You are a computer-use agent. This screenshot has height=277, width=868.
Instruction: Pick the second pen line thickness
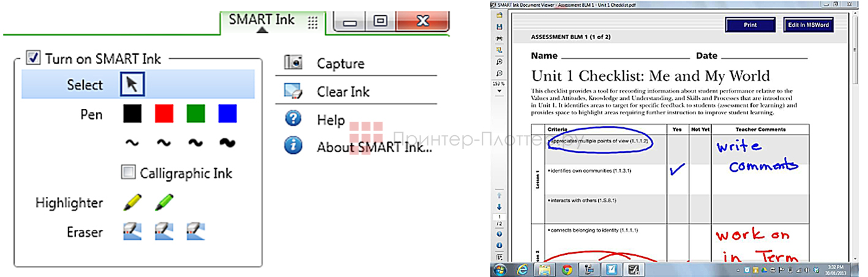pos(163,143)
